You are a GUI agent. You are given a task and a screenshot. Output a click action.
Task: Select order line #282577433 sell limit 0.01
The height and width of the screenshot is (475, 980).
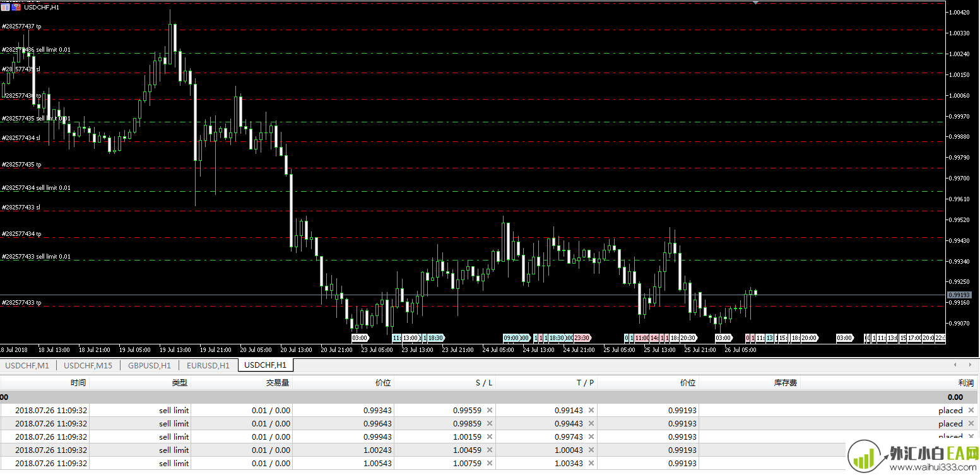(37, 257)
